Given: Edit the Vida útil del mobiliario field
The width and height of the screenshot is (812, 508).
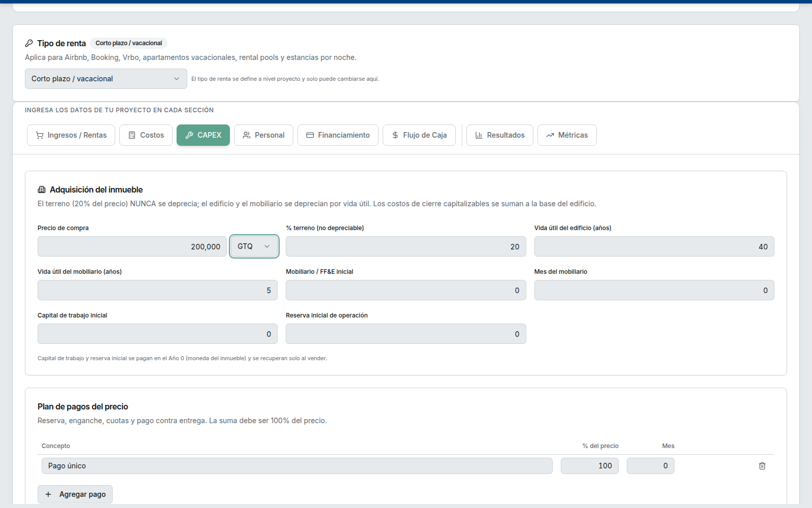Looking at the screenshot, I should [x=157, y=290].
